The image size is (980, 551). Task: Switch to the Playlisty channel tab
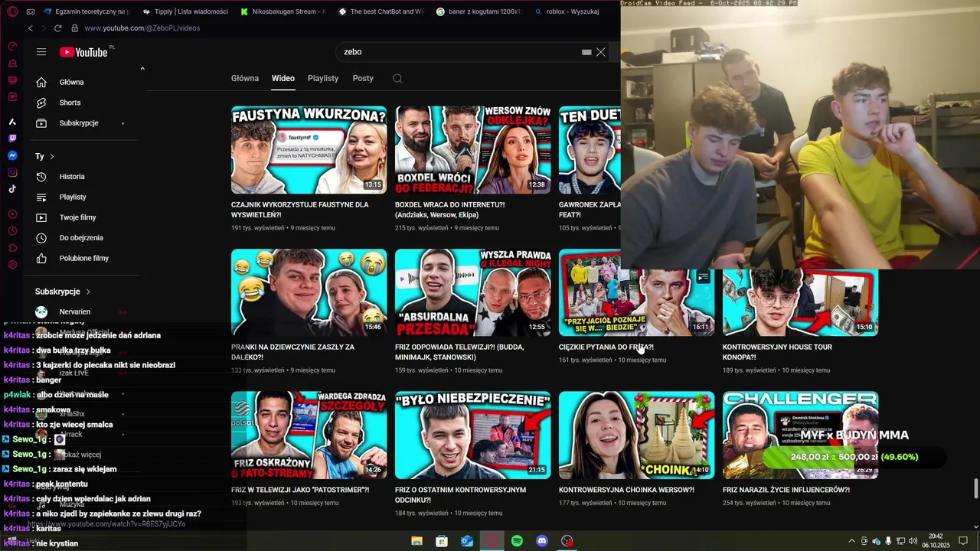tap(323, 78)
